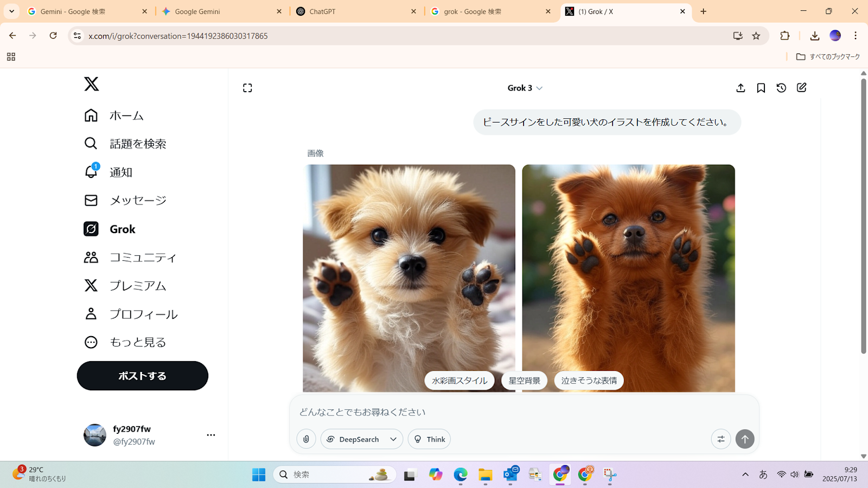The width and height of the screenshot is (868, 488).
Task: Click もっと見る in the sidebar
Action: [x=125, y=342]
